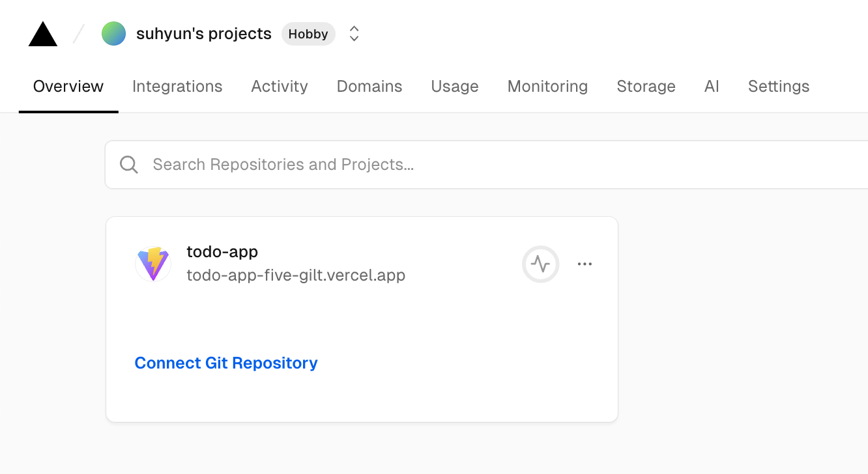
Task: Click the Connect Git Repository link
Action: [x=226, y=363]
